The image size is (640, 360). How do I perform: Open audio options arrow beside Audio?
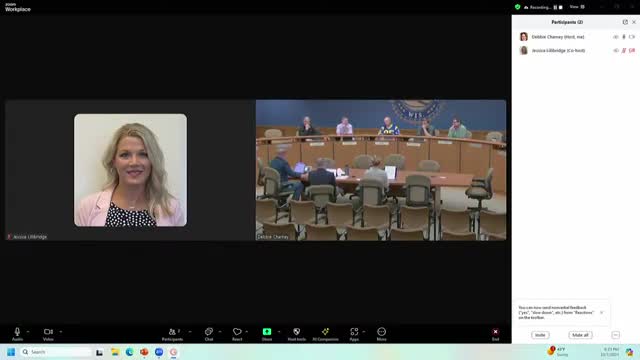click(x=28, y=331)
